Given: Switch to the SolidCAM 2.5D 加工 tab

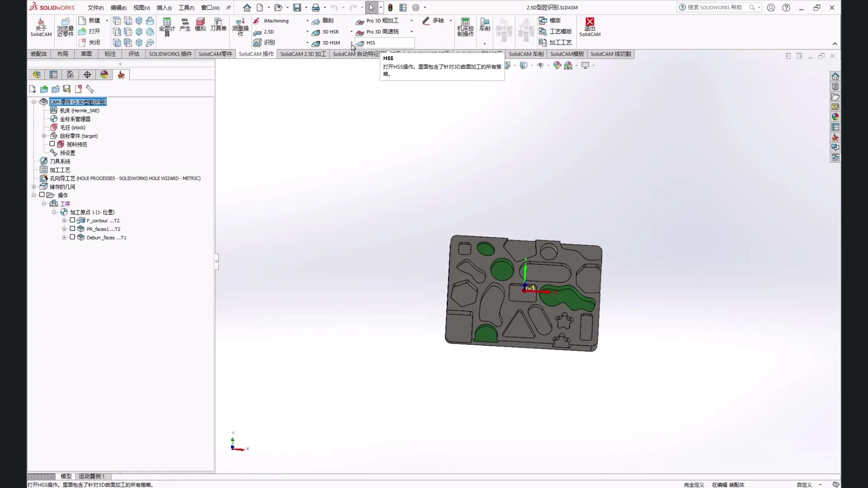Looking at the screenshot, I should tap(303, 54).
